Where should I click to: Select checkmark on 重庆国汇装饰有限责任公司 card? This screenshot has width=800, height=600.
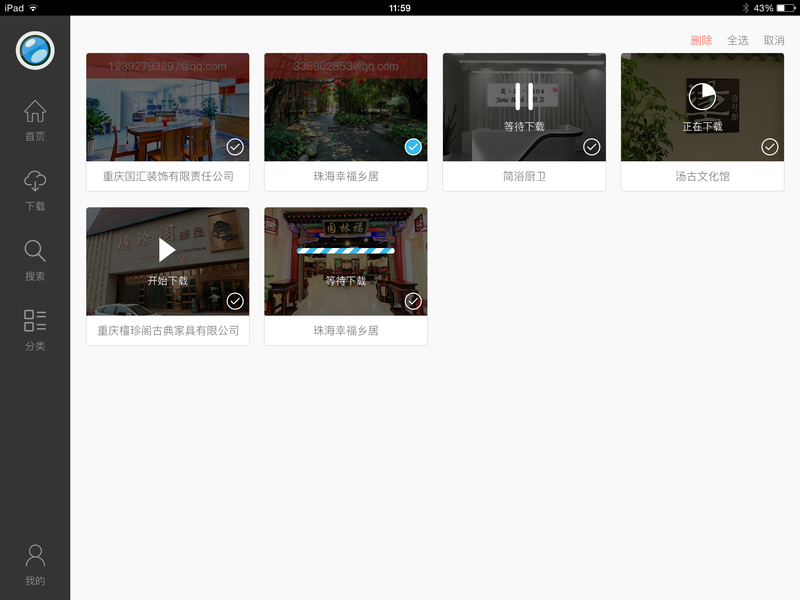(x=235, y=147)
